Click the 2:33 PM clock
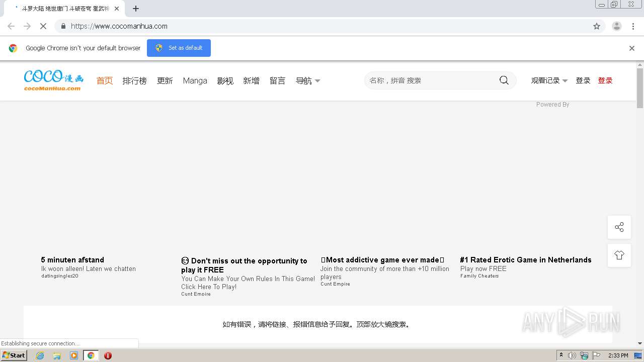 [618, 355]
